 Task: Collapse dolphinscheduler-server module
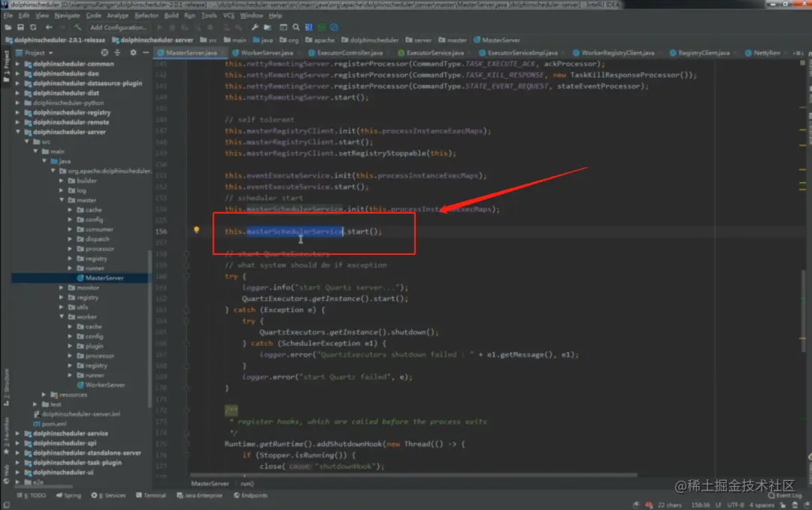(x=17, y=132)
